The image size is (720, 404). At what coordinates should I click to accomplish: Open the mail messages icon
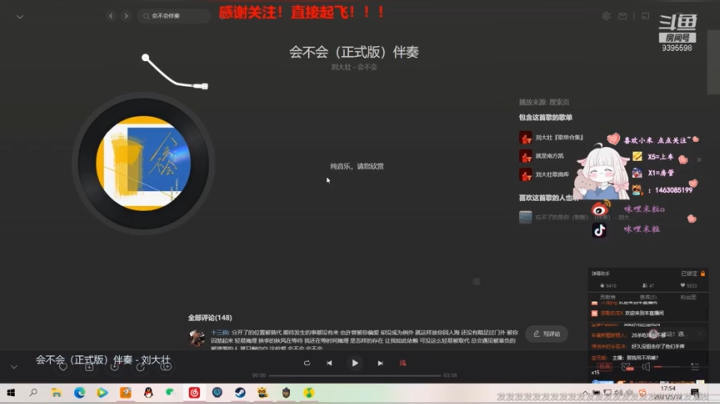pos(623,16)
